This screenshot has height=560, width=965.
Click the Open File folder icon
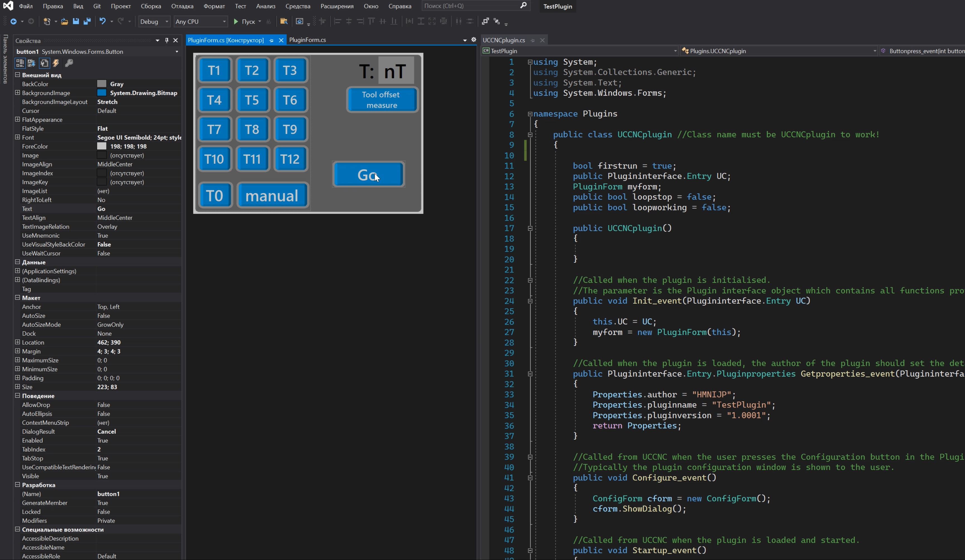64,21
